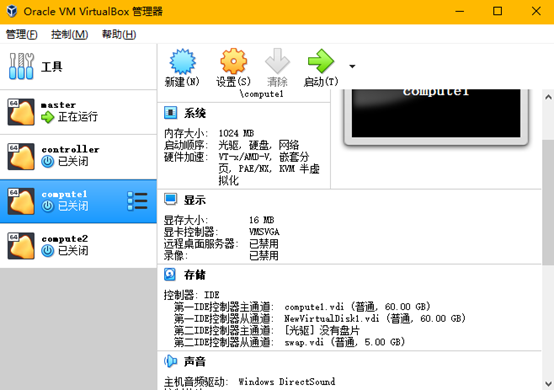Viewport: 554px width, 390px height.
Task: Click the Audio section speaker icon
Action: (x=170, y=361)
